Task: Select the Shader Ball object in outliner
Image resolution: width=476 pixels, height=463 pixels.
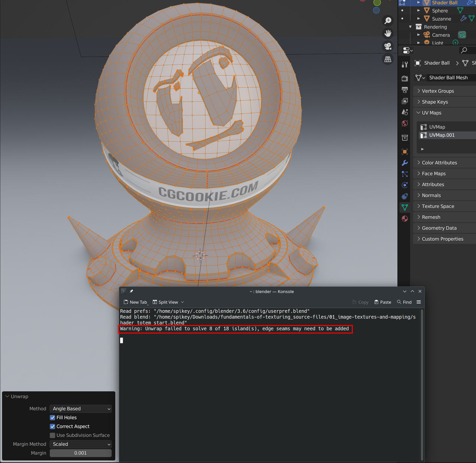Action: click(x=444, y=3)
